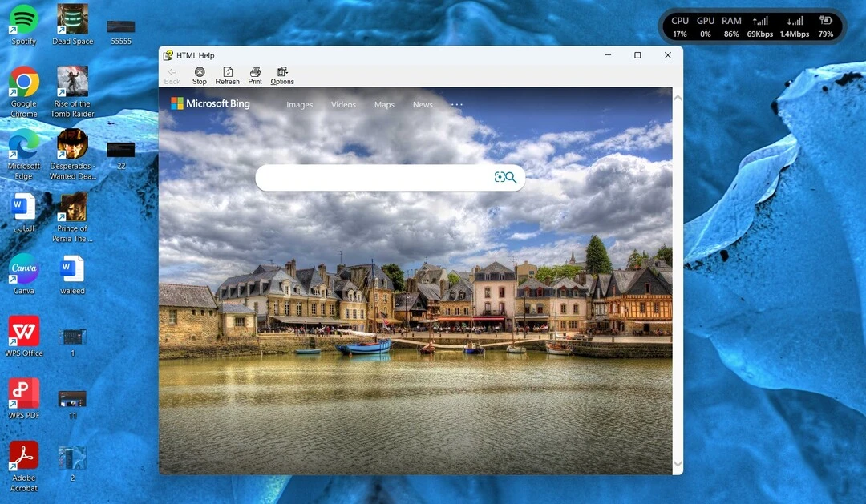Click the scrollbar down arrow
Screen dimensions: 866x504
678,464
